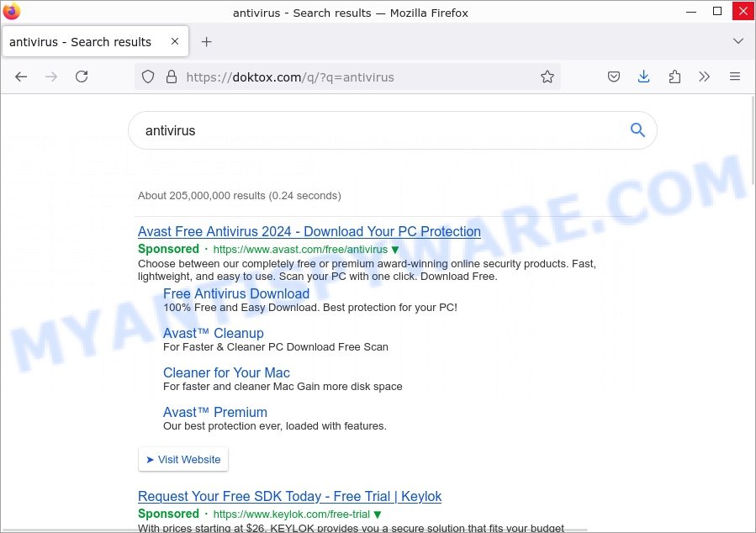The height and width of the screenshot is (533, 756).
Task: Open the Extensions puzzle icon
Action: tap(674, 77)
